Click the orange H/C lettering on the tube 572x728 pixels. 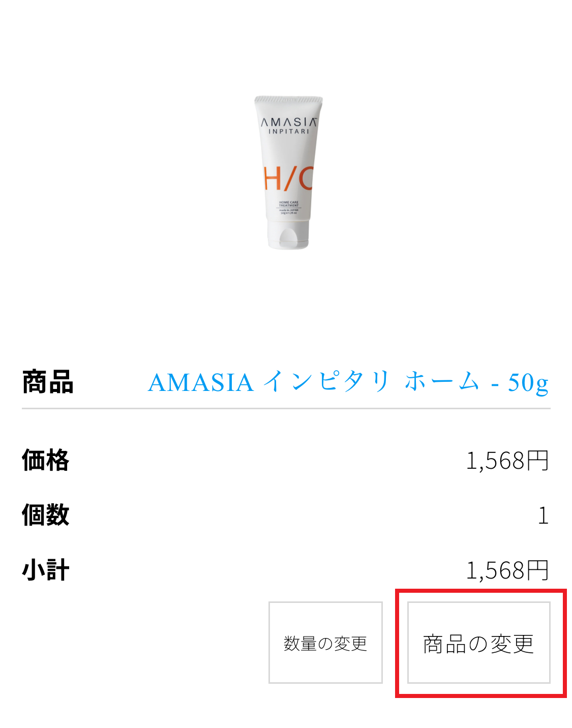[288, 178]
